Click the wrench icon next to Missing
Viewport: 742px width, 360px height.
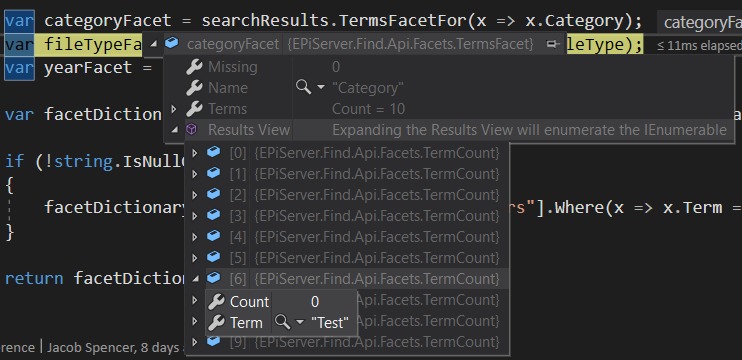(194, 67)
